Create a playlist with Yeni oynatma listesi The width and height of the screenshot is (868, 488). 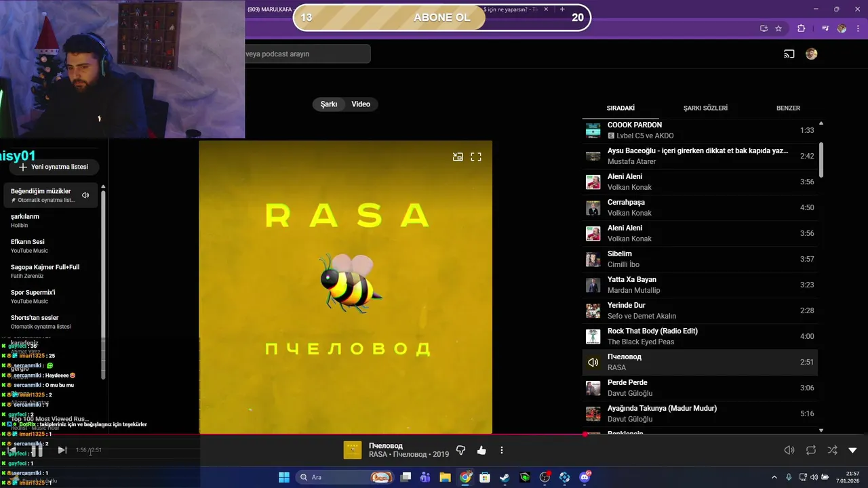pyautogui.click(x=54, y=167)
